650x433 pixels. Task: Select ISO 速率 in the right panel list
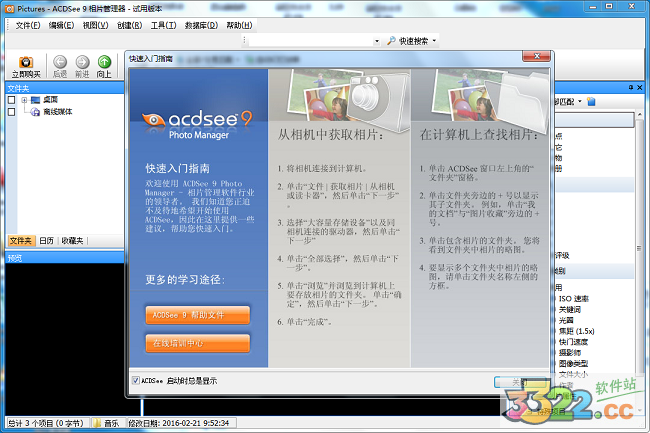(x=574, y=299)
